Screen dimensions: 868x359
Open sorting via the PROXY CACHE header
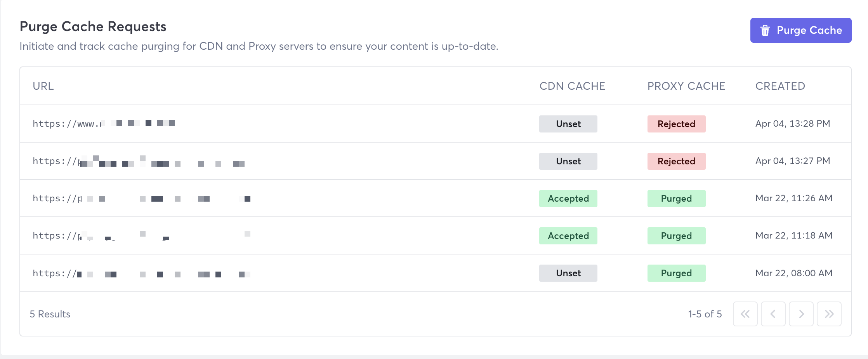(686, 86)
